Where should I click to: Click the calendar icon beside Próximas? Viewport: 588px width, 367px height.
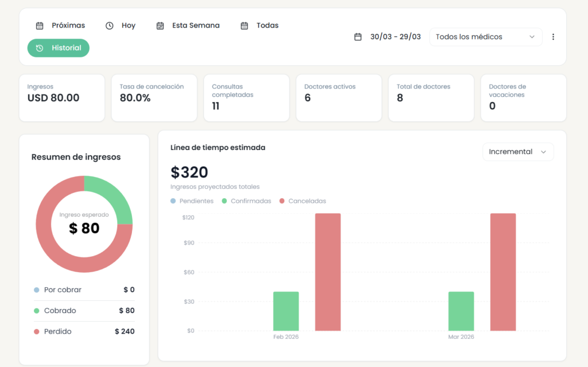[x=40, y=26]
